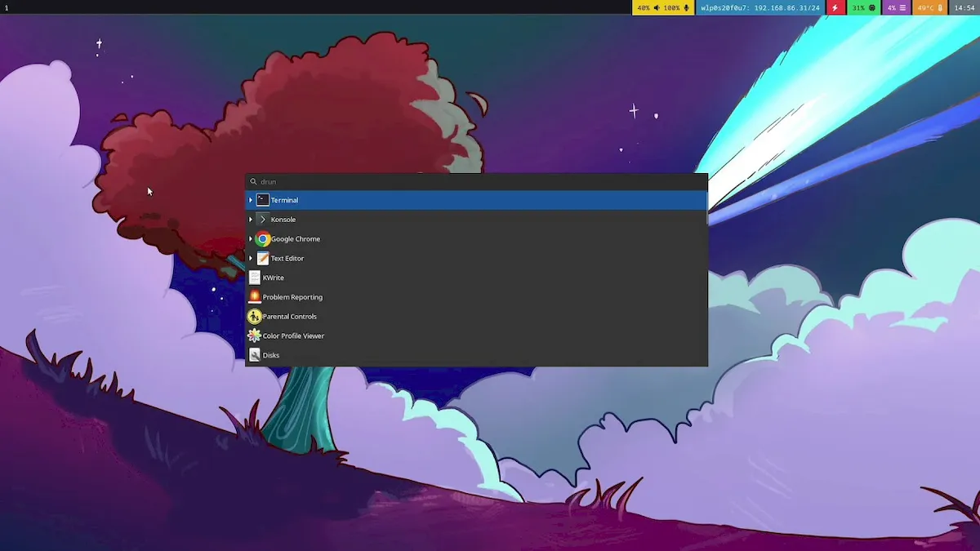Click the search magnifier icon

pos(253,182)
